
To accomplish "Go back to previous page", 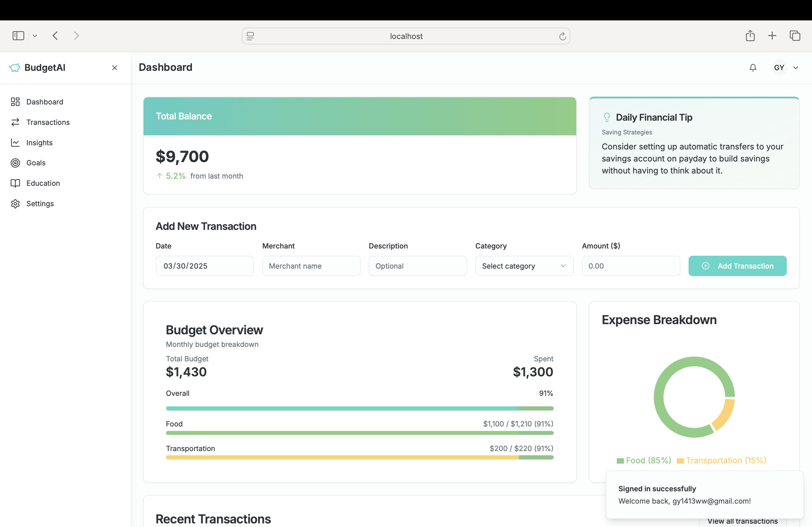I will (55, 36).
